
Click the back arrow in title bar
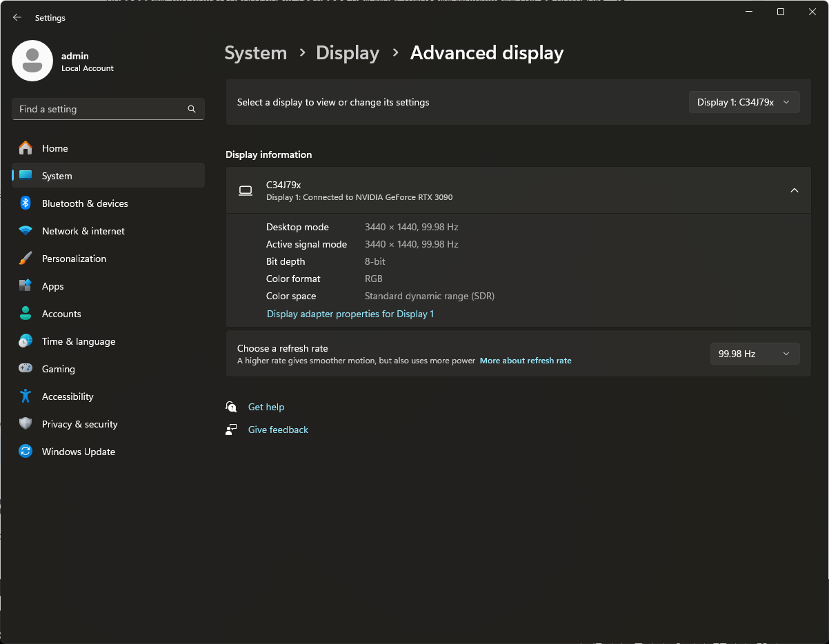coord(17,18)
